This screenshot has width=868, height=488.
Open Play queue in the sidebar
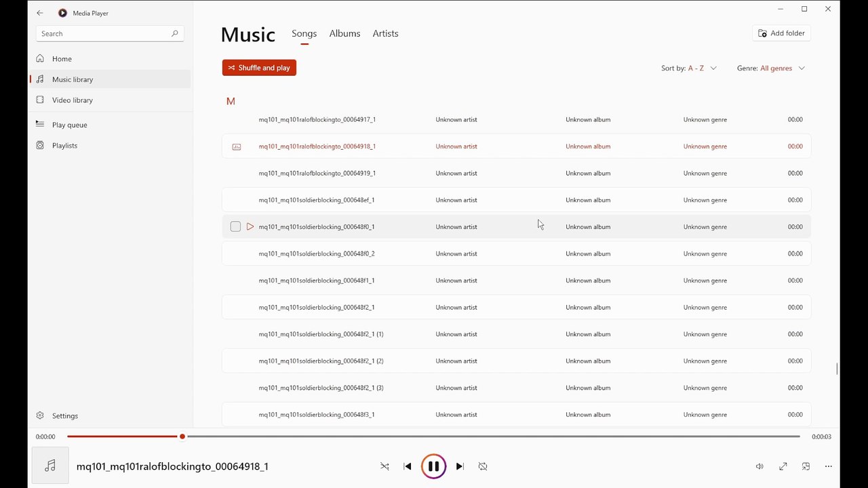110,125
